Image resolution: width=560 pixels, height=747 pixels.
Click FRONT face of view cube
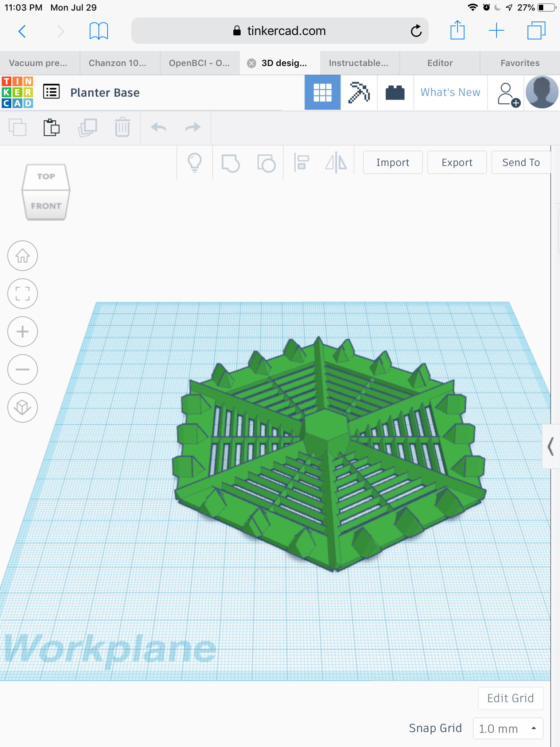tap(46, 206)
